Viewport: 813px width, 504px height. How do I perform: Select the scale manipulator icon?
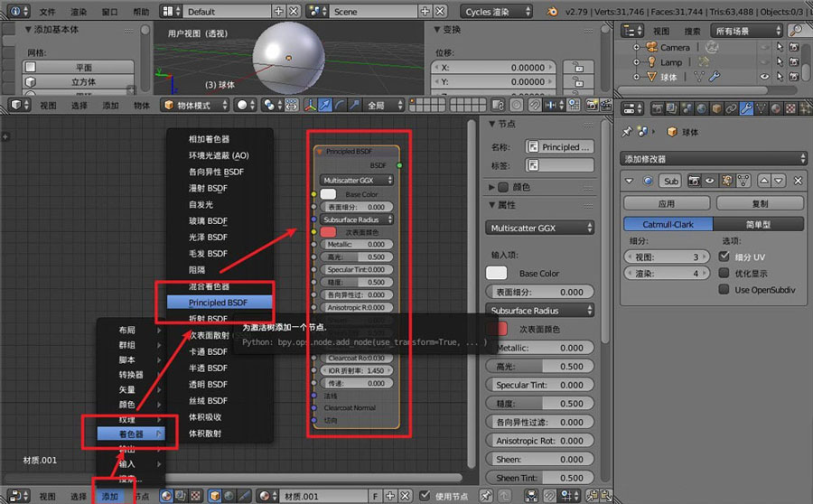coord(354,106)
